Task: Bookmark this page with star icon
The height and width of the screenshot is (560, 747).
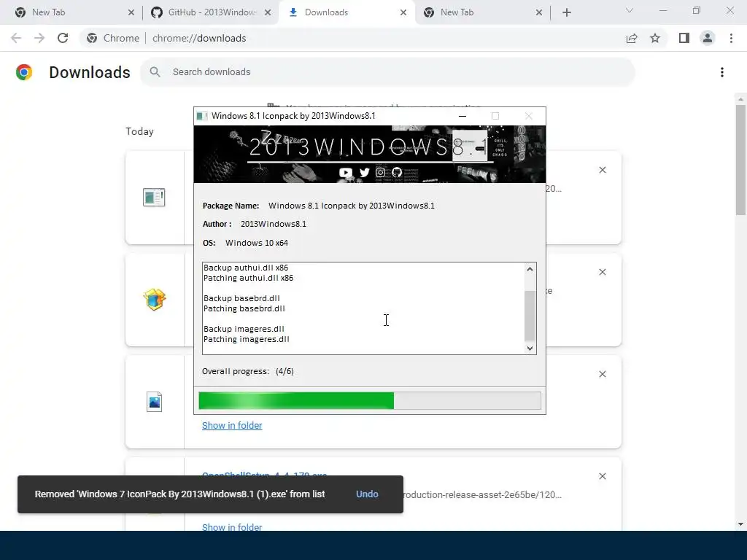Action: (x=655, y=38)
